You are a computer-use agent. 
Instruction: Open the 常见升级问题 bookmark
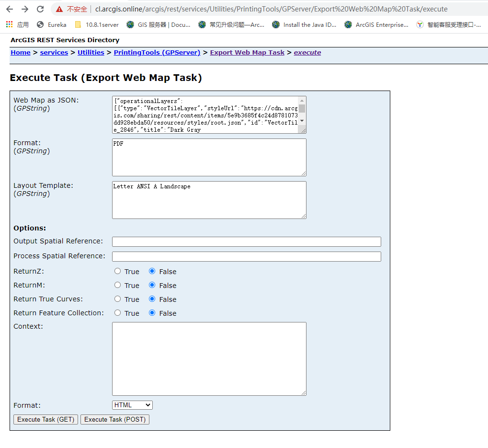[231, 24]
